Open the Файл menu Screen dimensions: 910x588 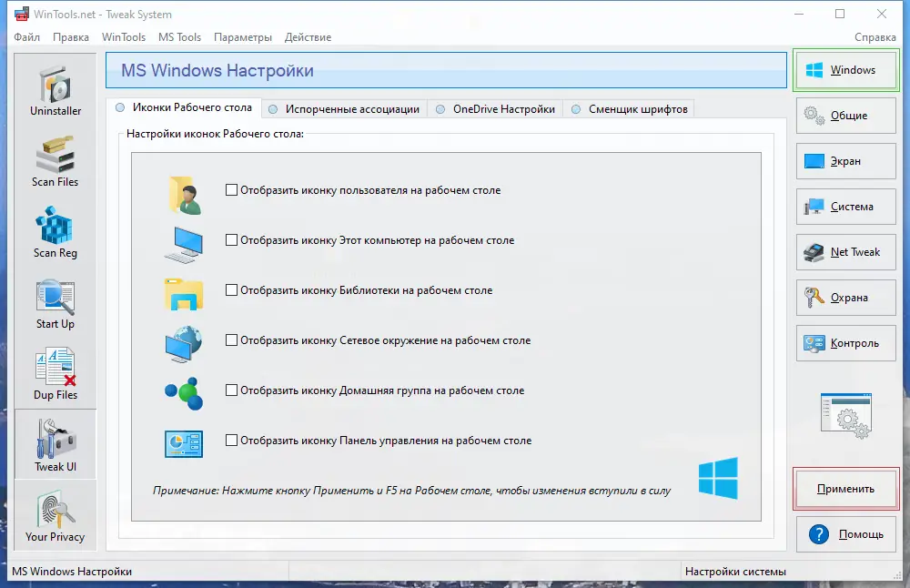(x=26, y=37)
